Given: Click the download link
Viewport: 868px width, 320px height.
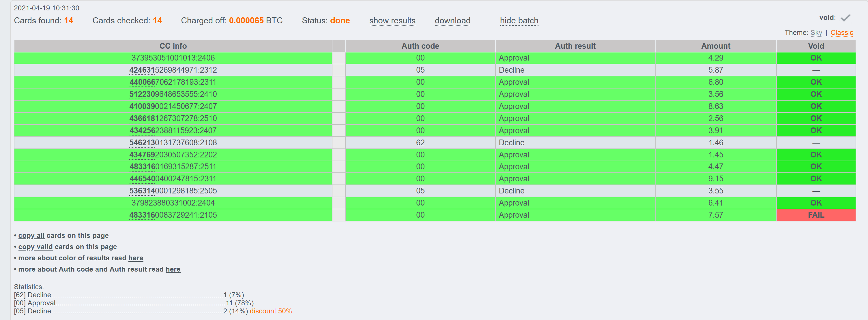Looking at the screenshot, I should click(x=452, y=20).
